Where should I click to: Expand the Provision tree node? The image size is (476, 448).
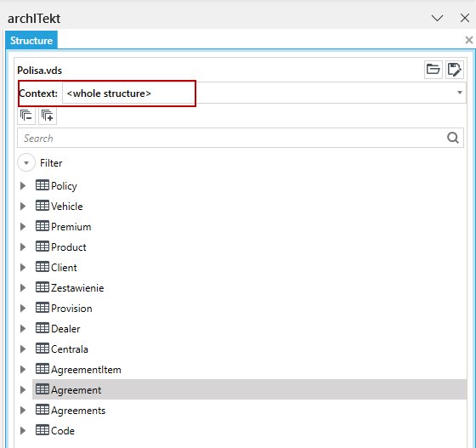[23, 308]
